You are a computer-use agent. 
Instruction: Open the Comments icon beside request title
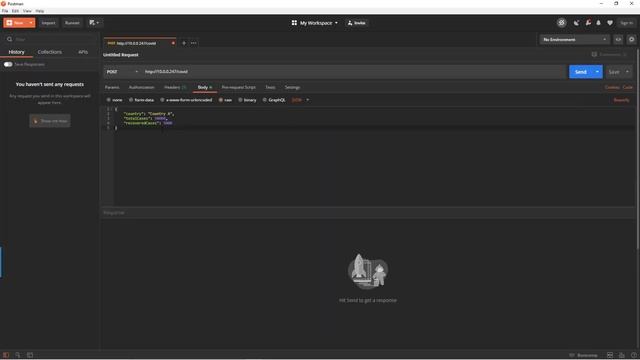[x=594, y=54]
